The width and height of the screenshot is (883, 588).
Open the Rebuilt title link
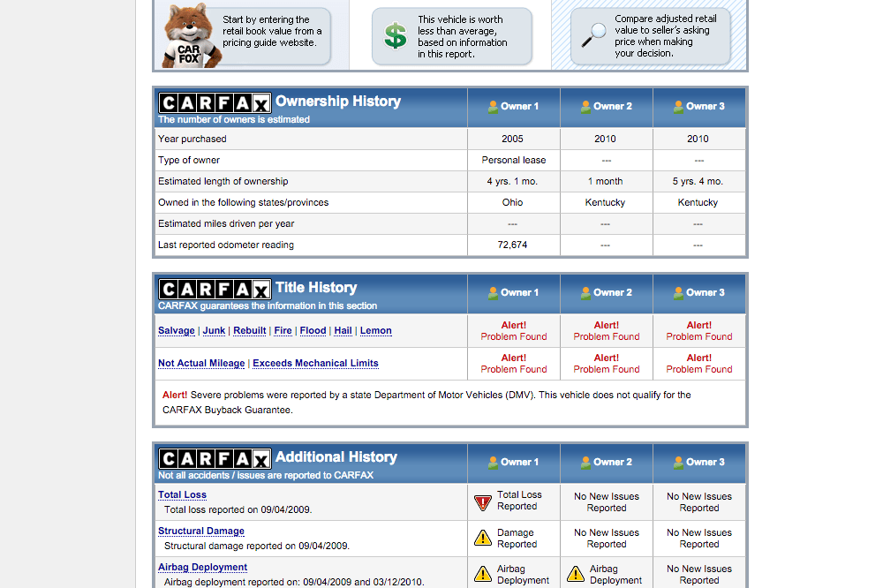[250, 330]
